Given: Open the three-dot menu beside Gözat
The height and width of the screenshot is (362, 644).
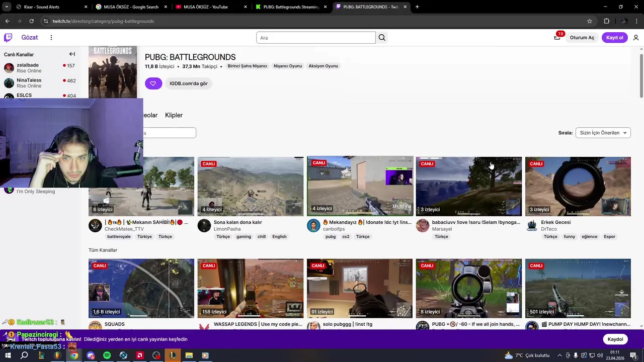Looking at the screenshot, I should pos(51,38).
